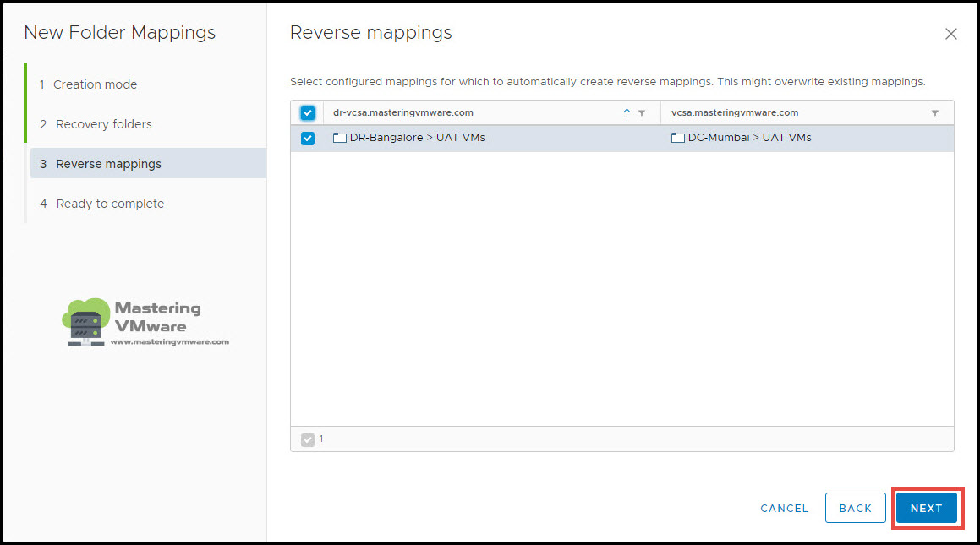Uncheck the DR-Bangalore > UAT VMs row checkbox
Image resolution: width=980 pixels, height=545 pixels.
(308, 138)
